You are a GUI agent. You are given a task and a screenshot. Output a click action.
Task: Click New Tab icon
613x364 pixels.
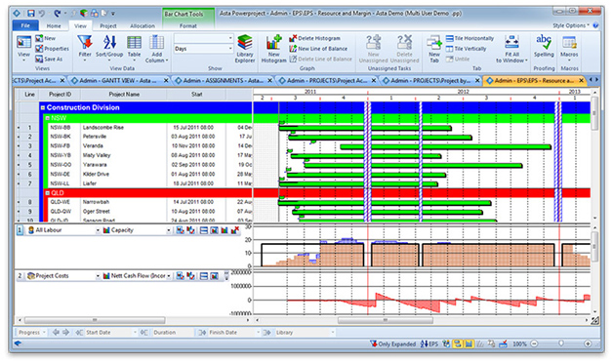tap(434, 49)
